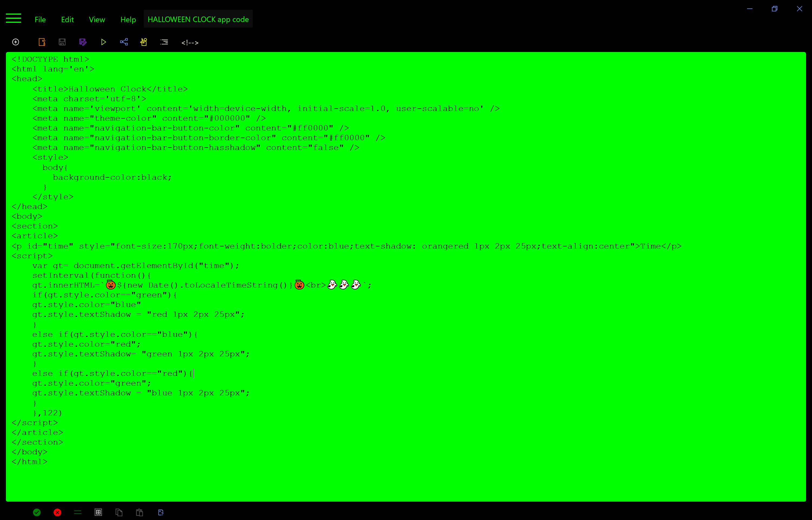Viewport: 812px width, 520px height.
Task: Click the blue share icon
Action: [124, 42]
